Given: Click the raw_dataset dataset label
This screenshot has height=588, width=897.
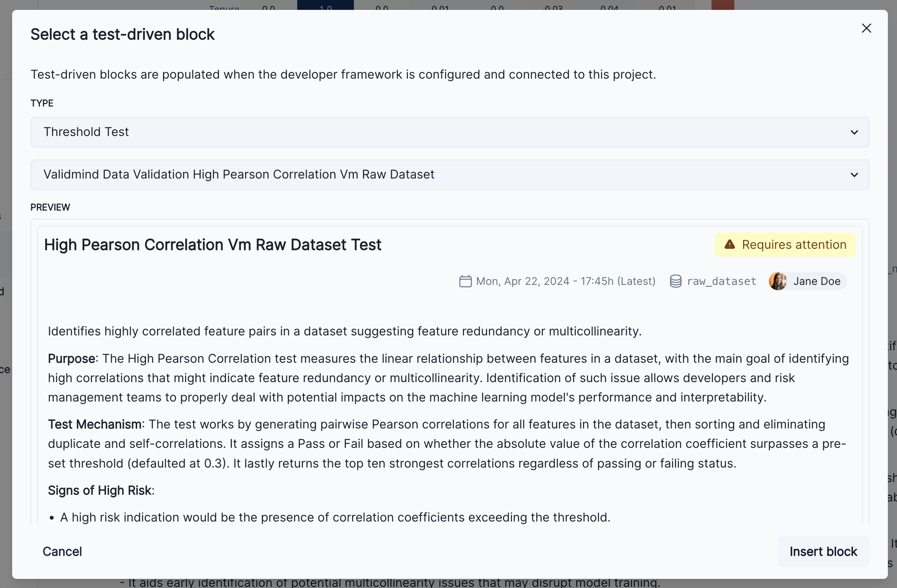Looking at the screenshot, I should coord(721,281).
